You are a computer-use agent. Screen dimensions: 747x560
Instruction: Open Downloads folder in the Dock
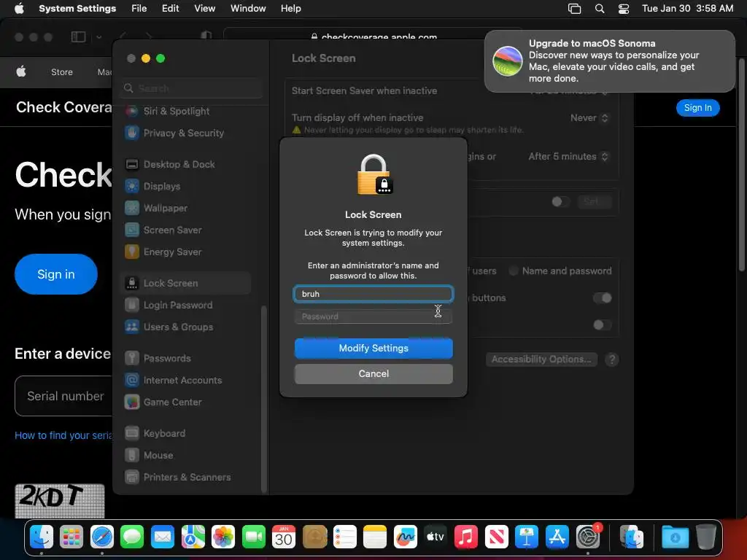point(675,537)
